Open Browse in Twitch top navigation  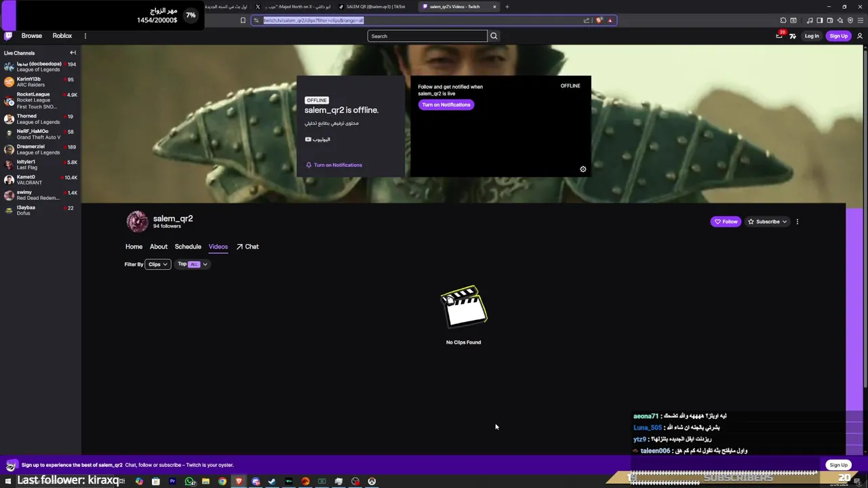pyautogui.click(x=31, y=36)
